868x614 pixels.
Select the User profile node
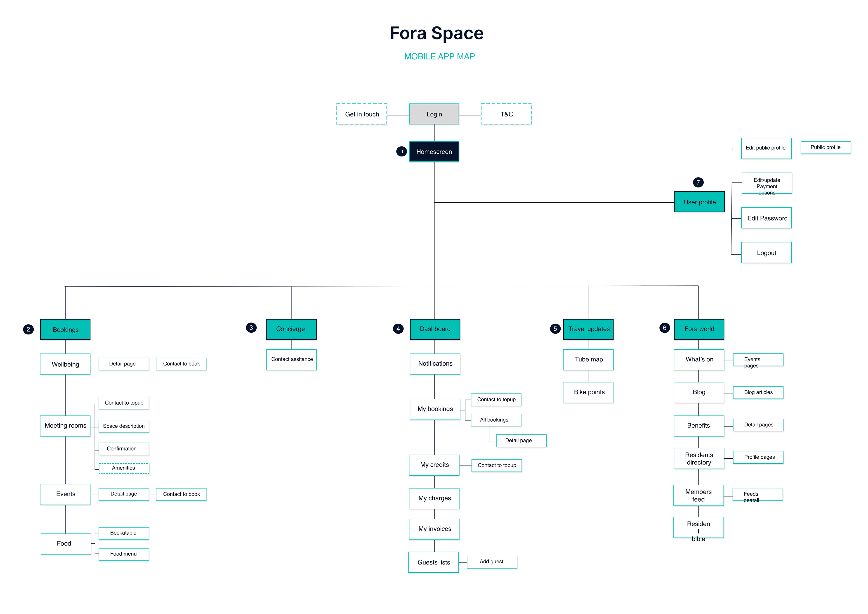699,202
